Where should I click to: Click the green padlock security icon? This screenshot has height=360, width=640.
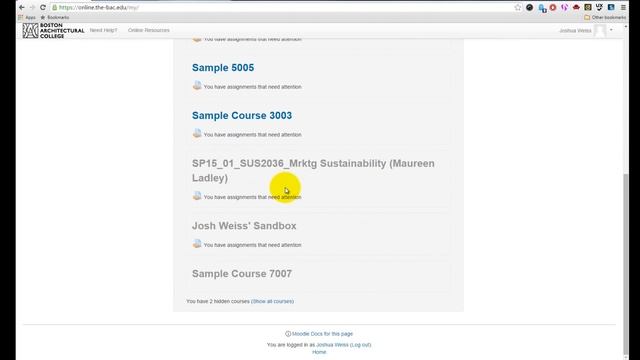[x=55, y=7]
